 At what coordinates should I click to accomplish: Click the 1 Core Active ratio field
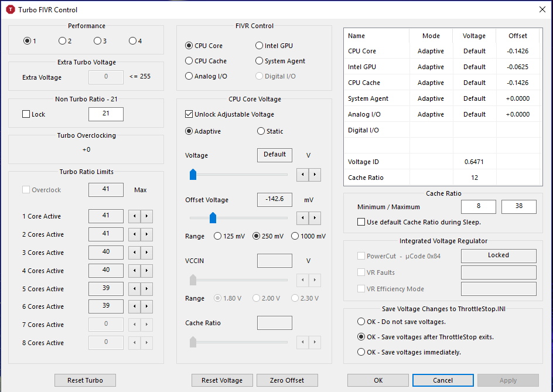106,216
